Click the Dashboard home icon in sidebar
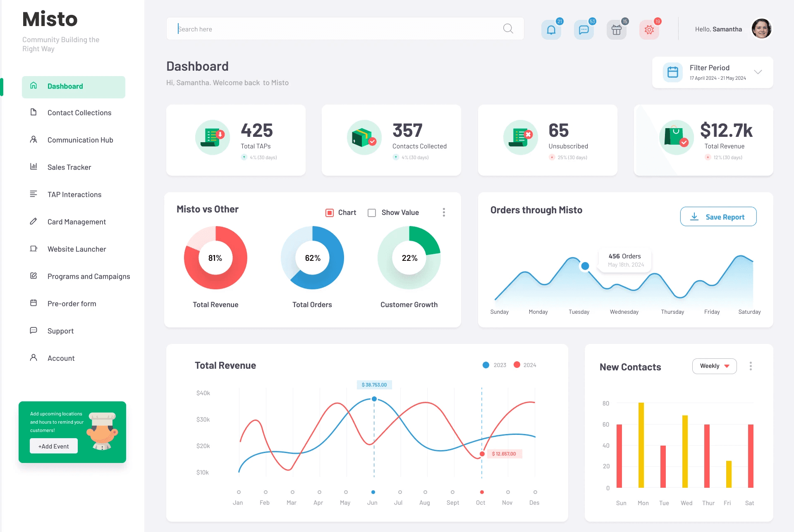The height and width of the screenshot is (532, 794). coord(33,86)
